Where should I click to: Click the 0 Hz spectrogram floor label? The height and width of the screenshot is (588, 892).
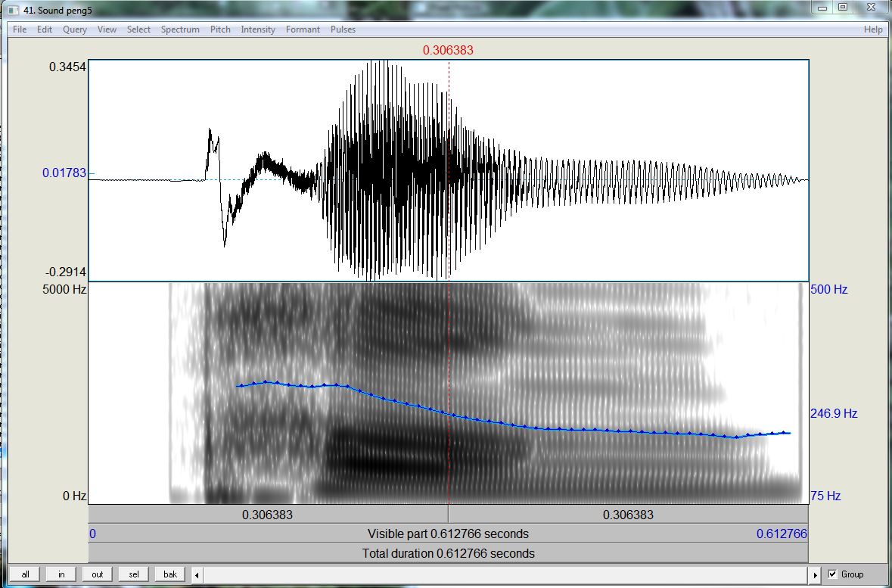point(75,496)
